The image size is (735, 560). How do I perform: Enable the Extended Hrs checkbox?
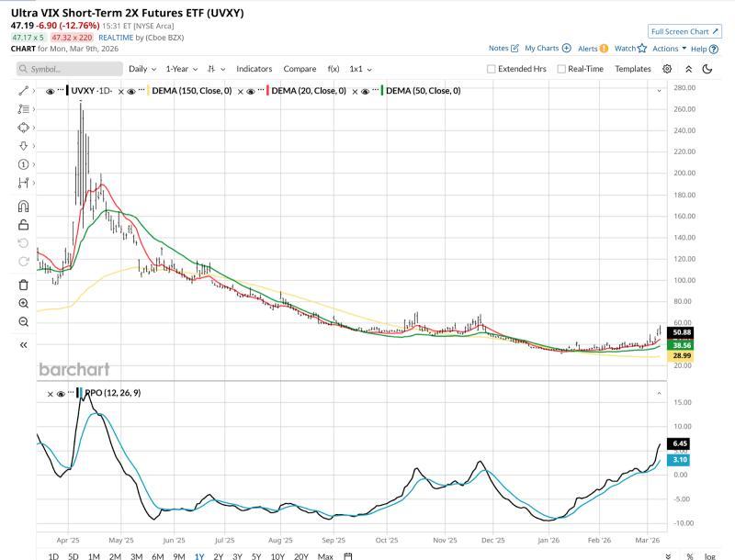(x=491, y=69)
